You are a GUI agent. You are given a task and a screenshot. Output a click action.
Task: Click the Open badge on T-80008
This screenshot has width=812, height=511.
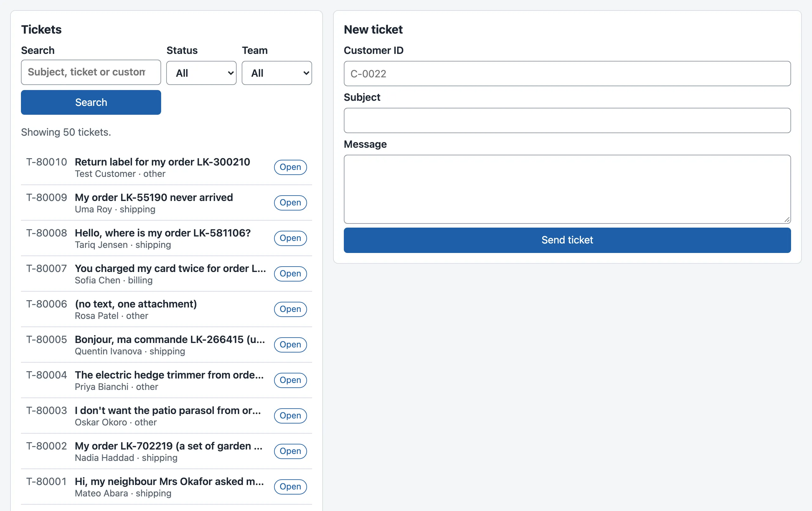pyautogui.click(x=290, y=238)
